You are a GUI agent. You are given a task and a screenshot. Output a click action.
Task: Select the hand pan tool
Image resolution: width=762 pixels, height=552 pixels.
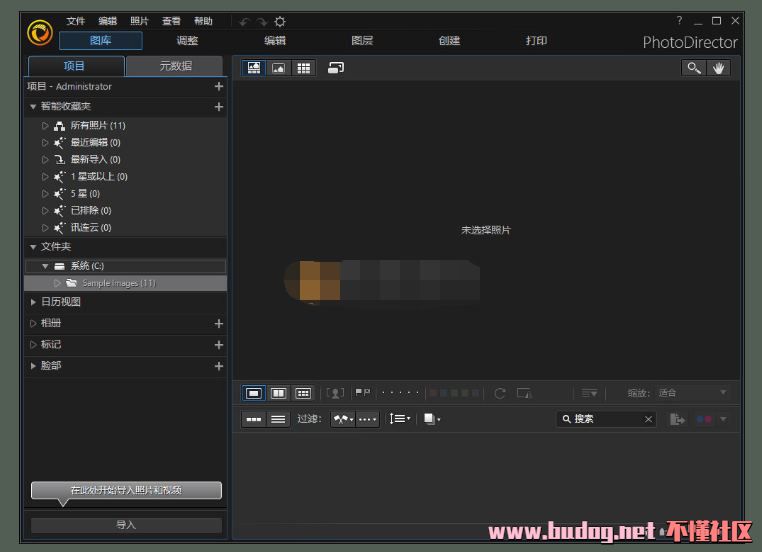[718, 68]
